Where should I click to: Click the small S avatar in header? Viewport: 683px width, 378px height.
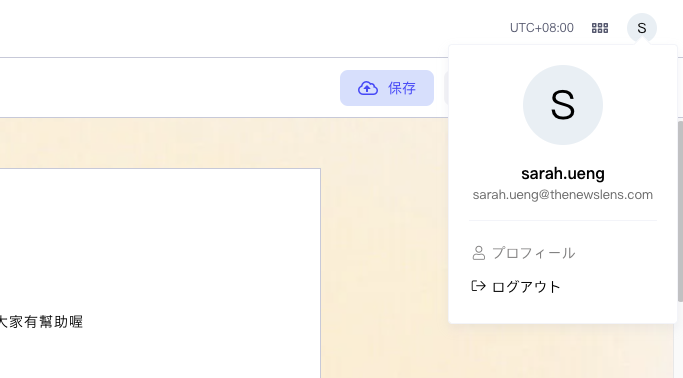pos(642,28)
